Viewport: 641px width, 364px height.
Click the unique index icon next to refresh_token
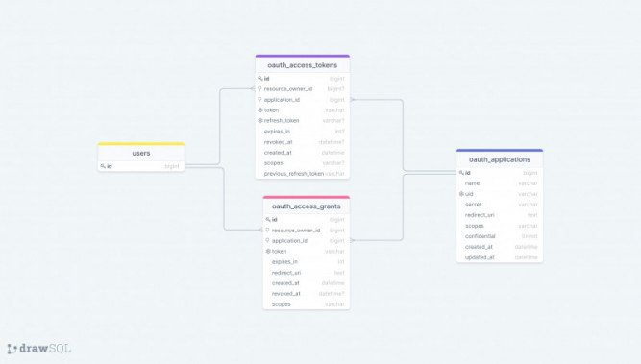pyautogui.click(x=260, y=120)
